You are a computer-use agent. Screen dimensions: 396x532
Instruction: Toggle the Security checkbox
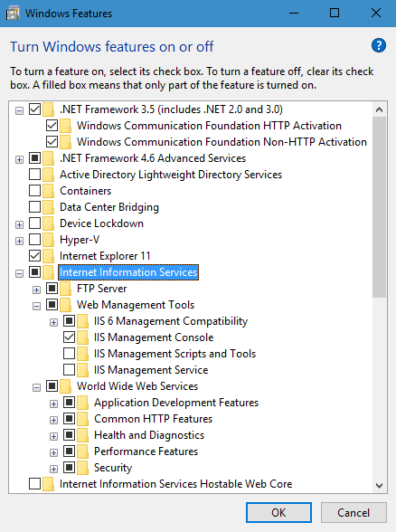(x=69, y=468)
